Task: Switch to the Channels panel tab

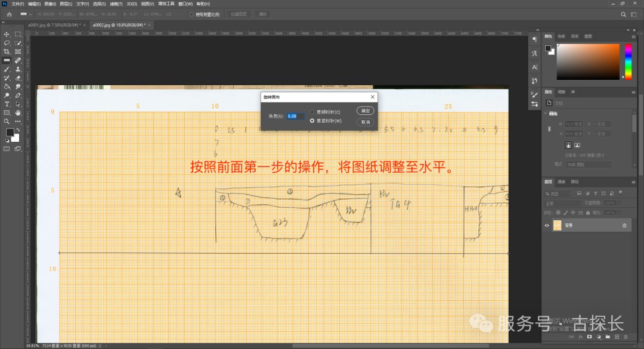Action: click(x=562, y=182)
